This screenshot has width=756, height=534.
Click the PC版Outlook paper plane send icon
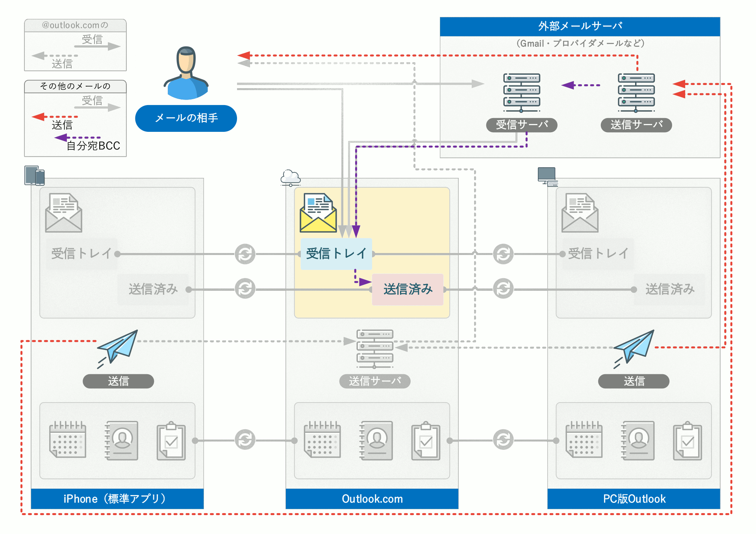pyautogui.click(x=634, y=349)
